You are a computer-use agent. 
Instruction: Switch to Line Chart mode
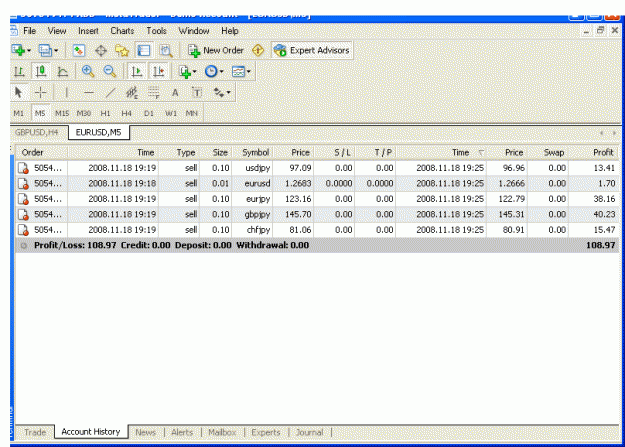click(x=63, y=72)
